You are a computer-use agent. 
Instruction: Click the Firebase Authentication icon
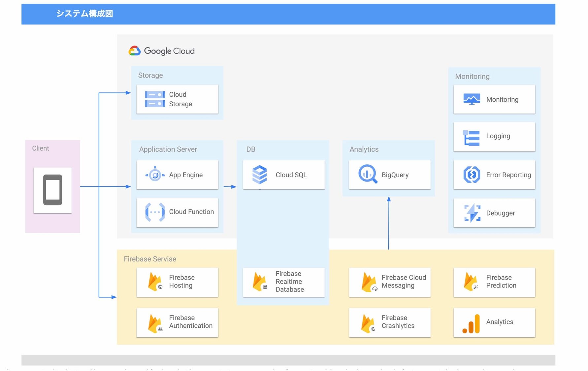[155, 323]
